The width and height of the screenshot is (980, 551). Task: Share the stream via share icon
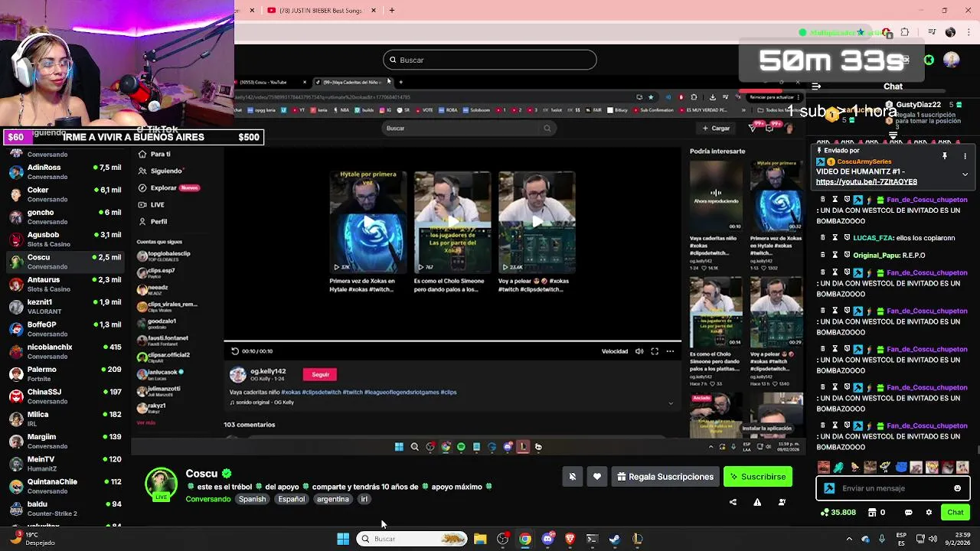coord(733,502)
